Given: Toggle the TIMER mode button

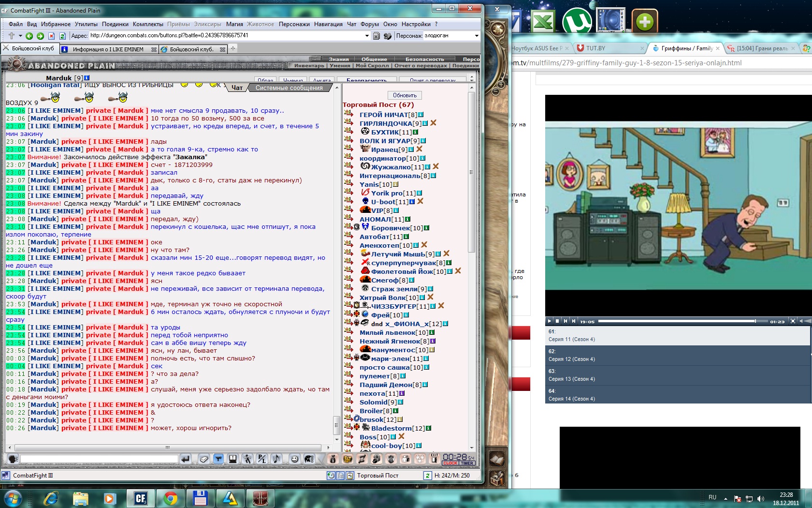Looking at the screenshot, I should [x=467, y=463].
